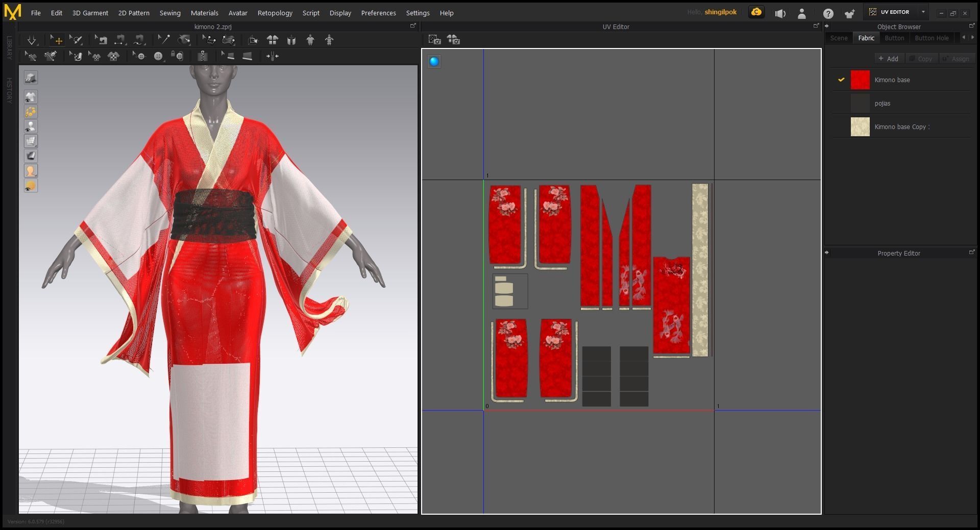Click the UV snapshot camera icon

click(x=434, y=40)
